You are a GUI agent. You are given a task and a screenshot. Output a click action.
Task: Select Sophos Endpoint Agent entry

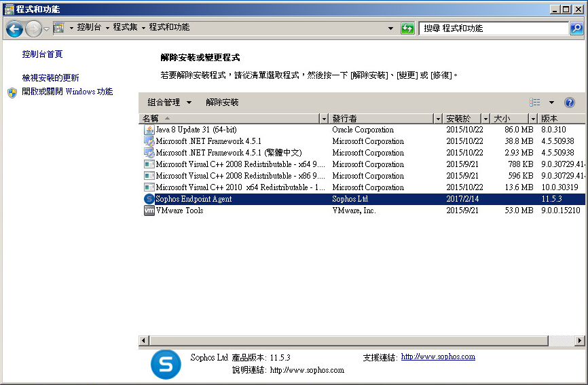point(194,199)
